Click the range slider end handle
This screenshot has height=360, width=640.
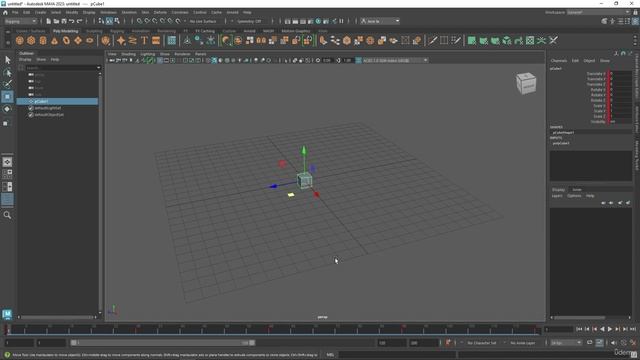[252, 343]
